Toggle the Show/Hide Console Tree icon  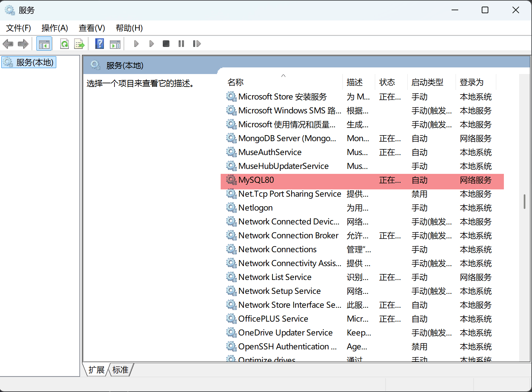click(44, 44)
